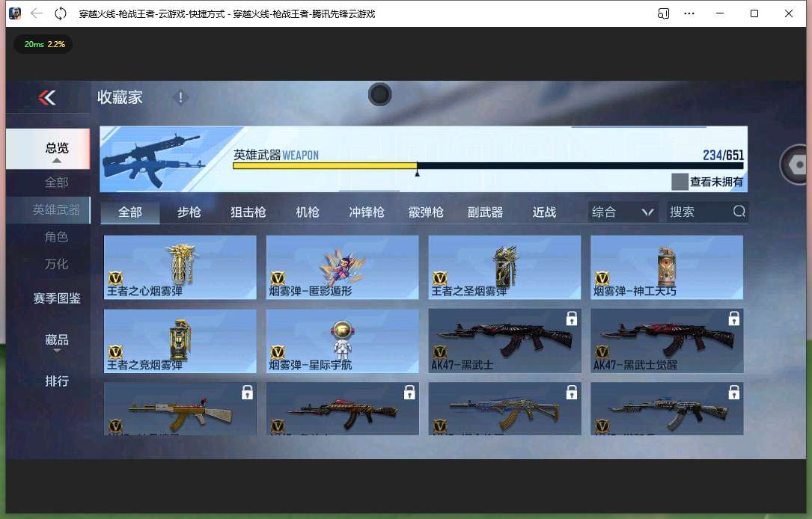Click the V badge on 王者之圣烟雾弹
This screenshot has height=519, width=812.
click(x=440, y=278)
